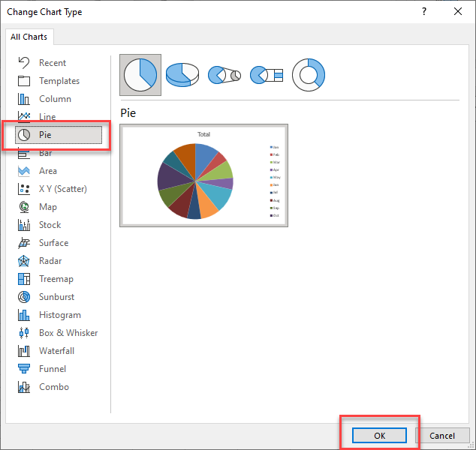This screenshot has width=476, height=450.
Task: Select the Treemap chart category
Action: [58, 279]
